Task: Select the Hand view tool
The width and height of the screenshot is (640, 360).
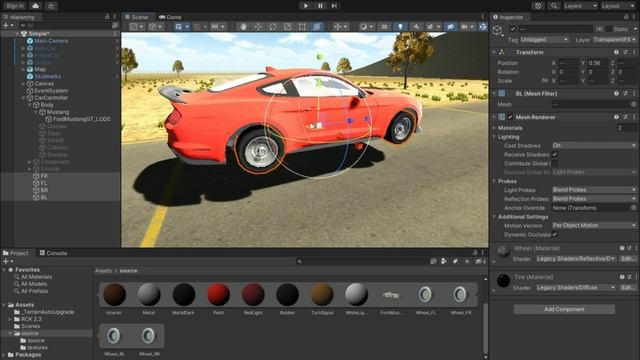Action: (x=244, y=27)
